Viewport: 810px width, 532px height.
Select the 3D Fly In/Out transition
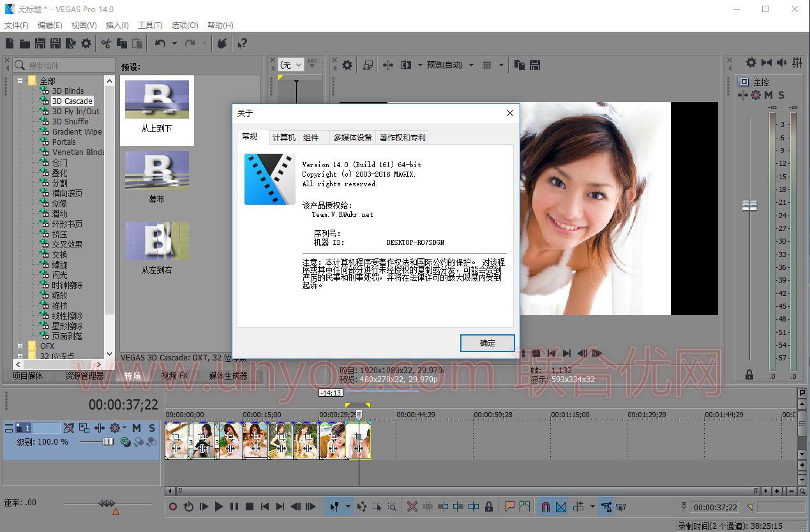[75, 112]
